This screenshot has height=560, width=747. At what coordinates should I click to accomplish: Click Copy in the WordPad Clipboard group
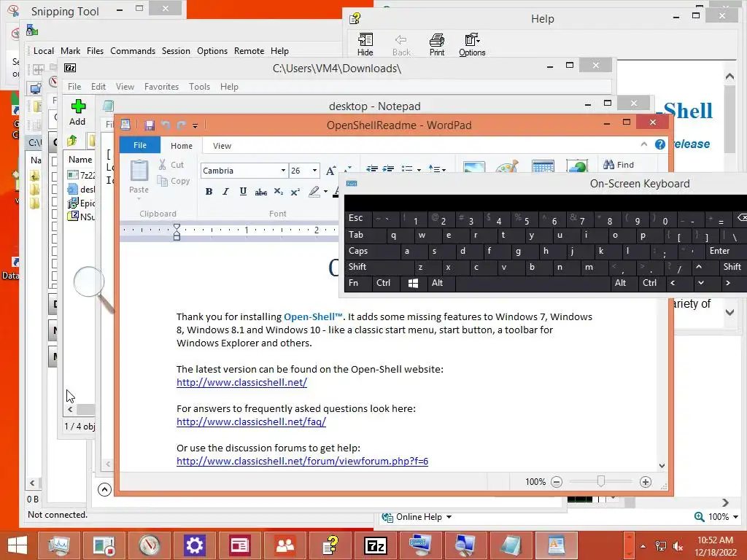[174, 181]
